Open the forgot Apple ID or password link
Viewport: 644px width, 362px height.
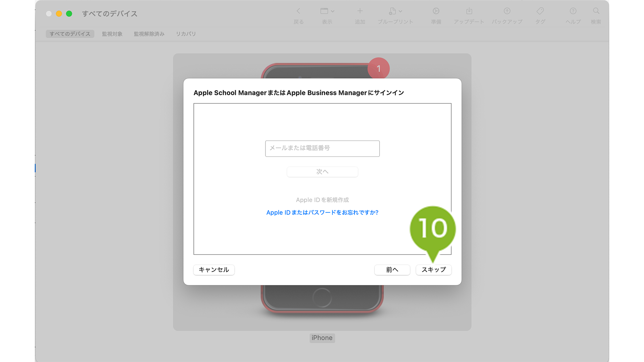(x=322, y=212)
